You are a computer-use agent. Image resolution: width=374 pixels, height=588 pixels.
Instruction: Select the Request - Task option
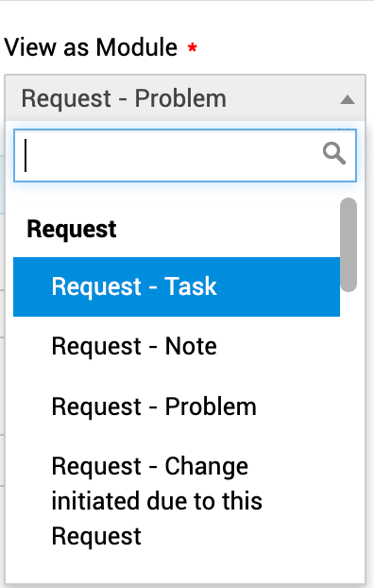(177, 286)
